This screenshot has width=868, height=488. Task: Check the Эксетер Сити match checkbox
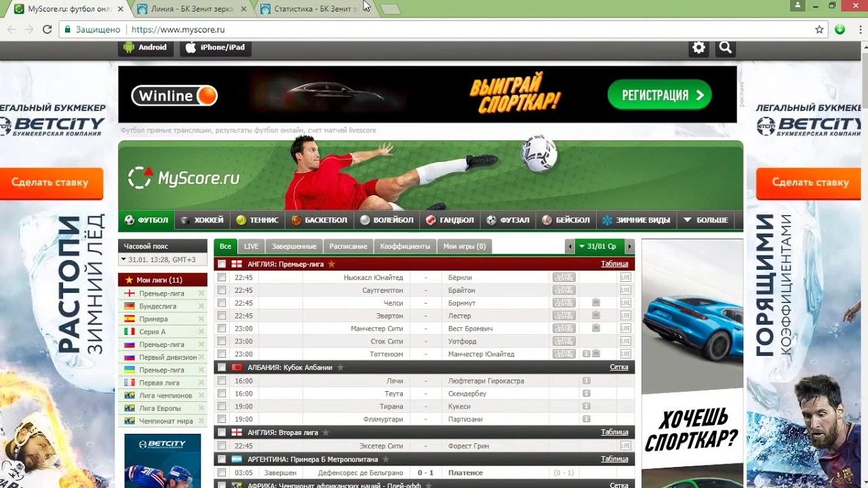coord(222,446)
